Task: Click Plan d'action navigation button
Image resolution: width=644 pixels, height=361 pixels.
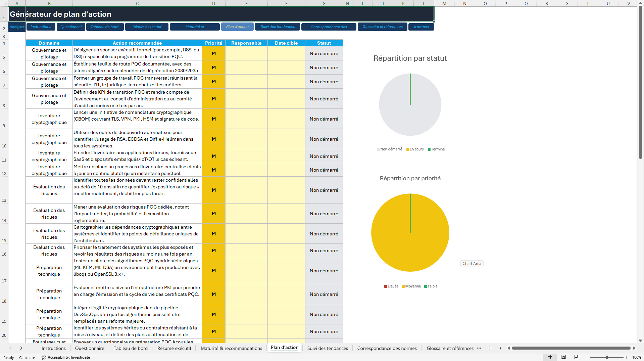Action: point(237,27)
